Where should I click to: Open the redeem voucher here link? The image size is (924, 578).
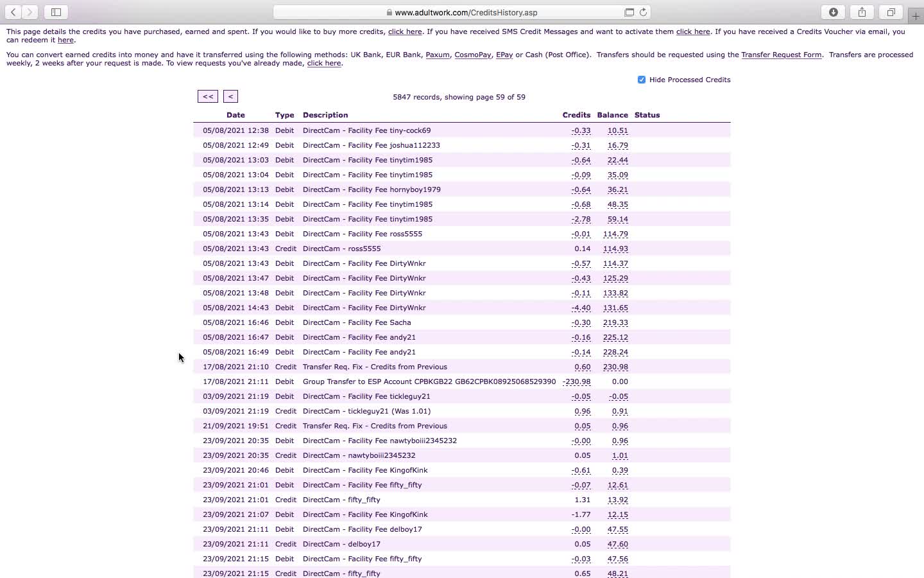point(65,40)
